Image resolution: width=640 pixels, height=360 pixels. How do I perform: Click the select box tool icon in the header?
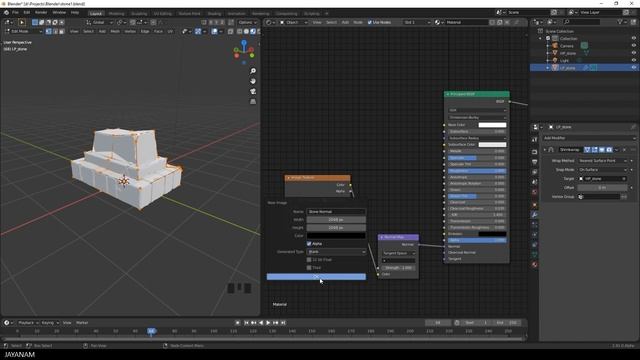point(22,22)
